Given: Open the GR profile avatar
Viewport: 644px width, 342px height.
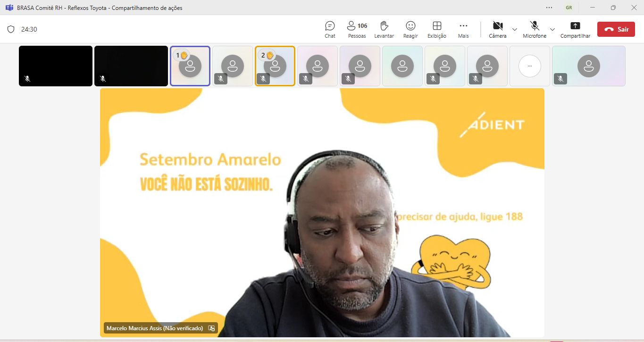Looking at the screenshot, I should point(569,8).
